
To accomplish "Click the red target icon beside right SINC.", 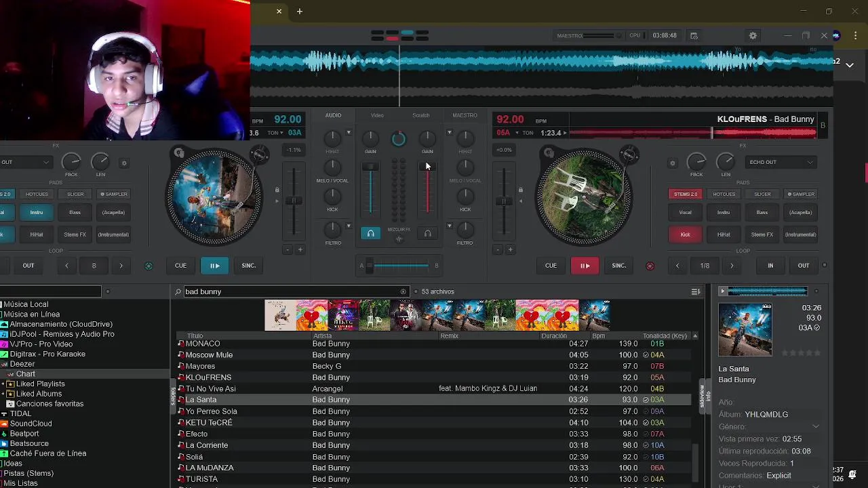I will (650, 266).
